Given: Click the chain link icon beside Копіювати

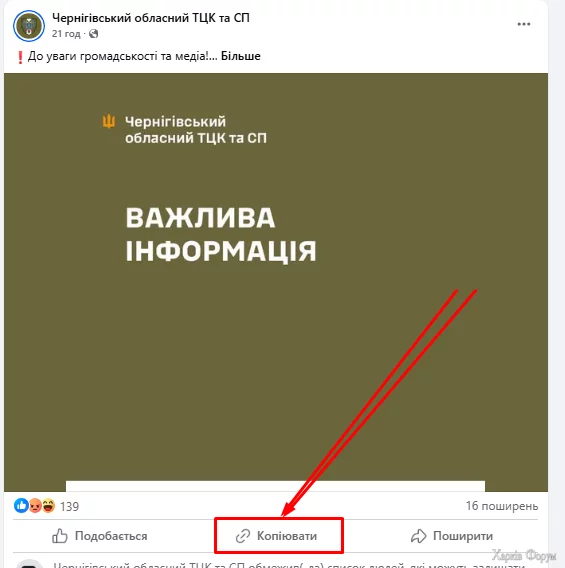Looking at the screenshot, I should 243,536.
